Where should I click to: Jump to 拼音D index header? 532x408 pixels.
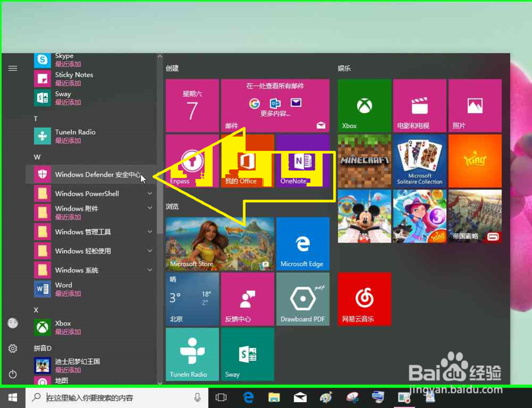[43, 348]
